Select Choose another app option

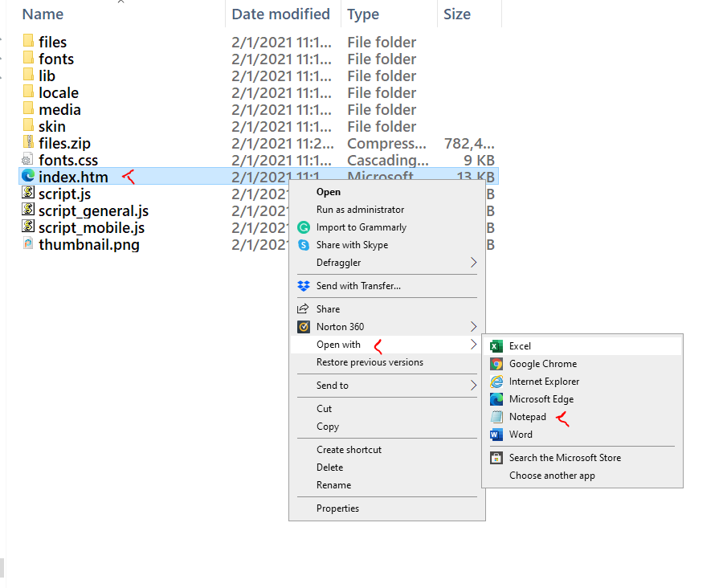click(552, 476)
